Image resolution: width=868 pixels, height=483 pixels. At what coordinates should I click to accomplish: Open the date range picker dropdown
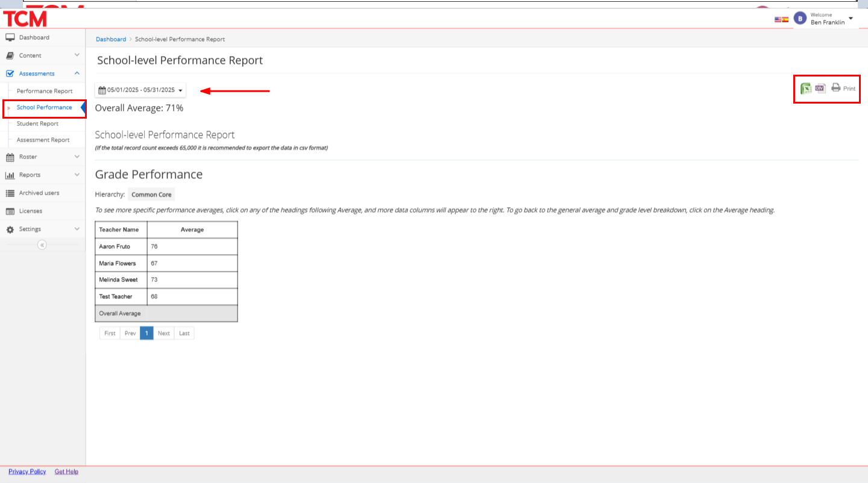[x=140, y=90]
